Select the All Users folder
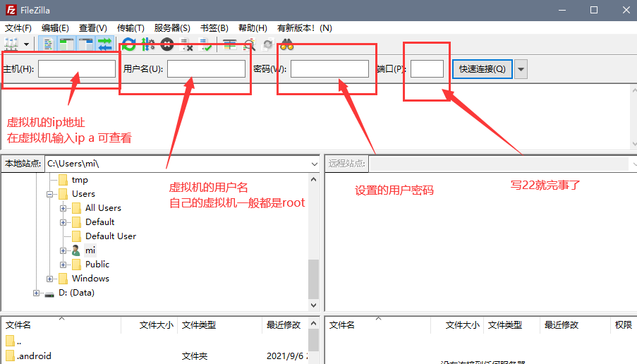637x364 pixels. (x=103, y=208)
